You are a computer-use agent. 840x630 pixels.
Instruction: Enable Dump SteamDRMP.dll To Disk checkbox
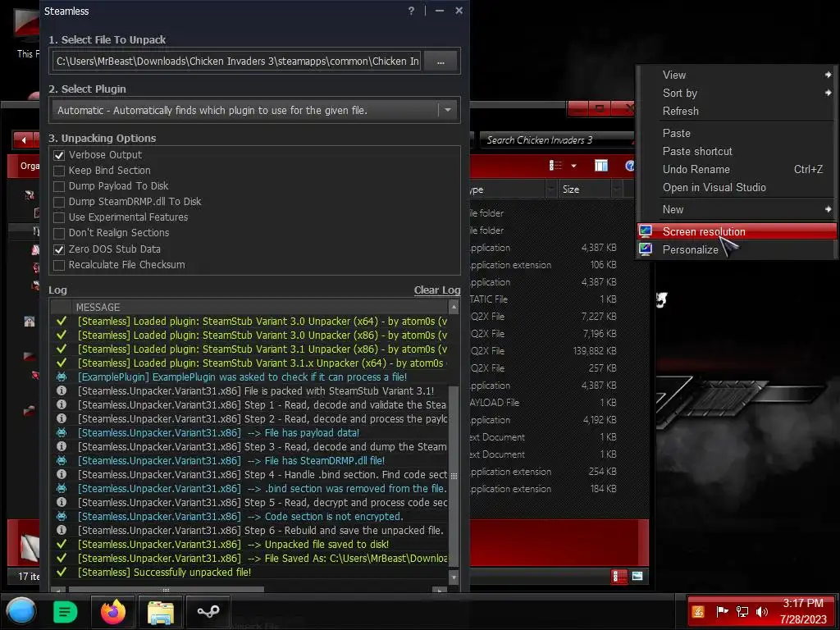(x=59, y=202)
